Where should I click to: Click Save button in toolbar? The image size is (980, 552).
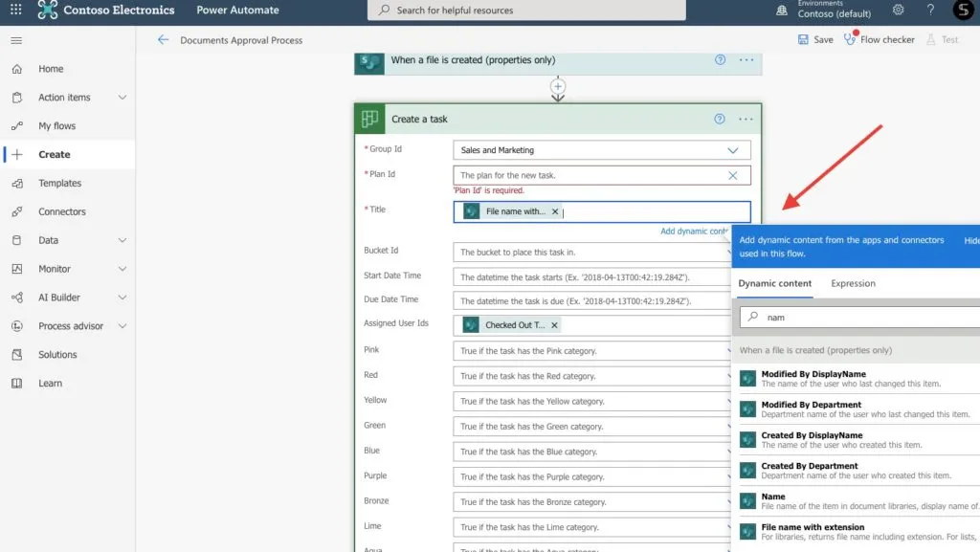point(815,39)
